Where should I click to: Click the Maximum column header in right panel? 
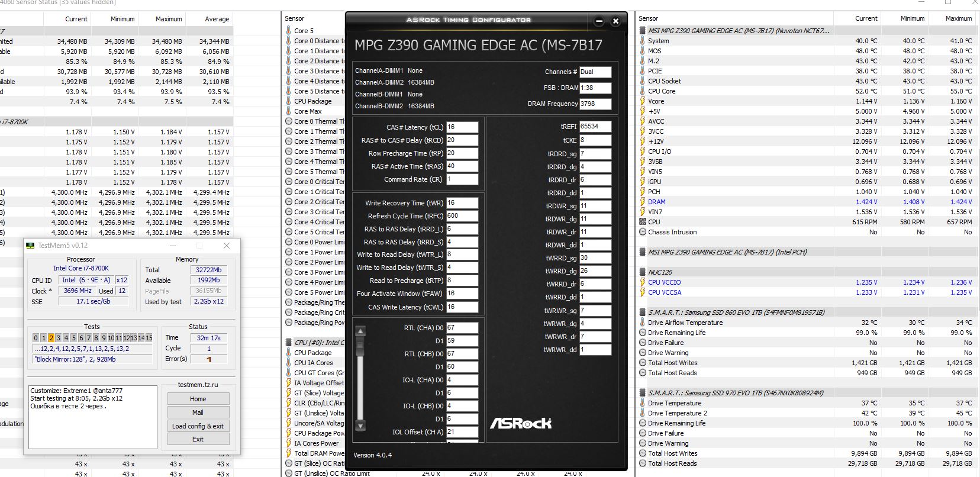(959, 18)
